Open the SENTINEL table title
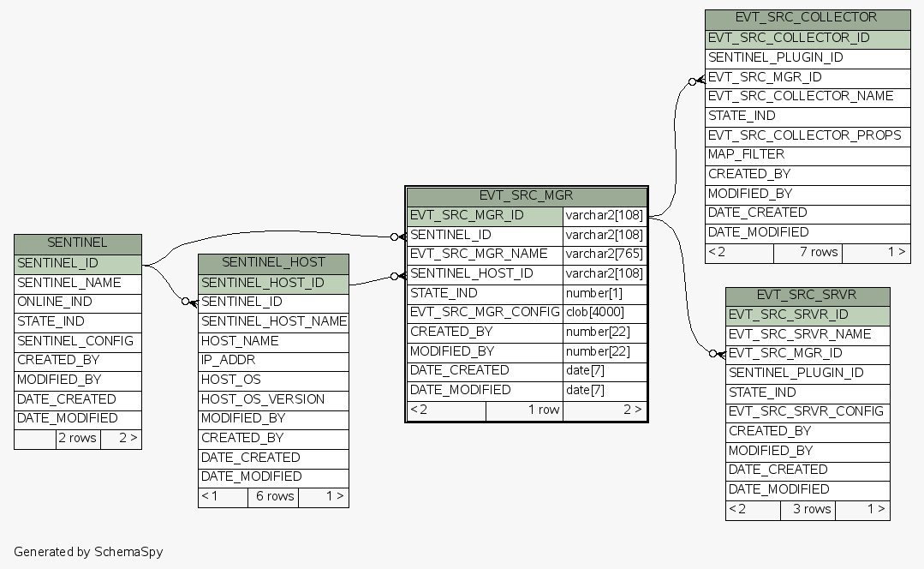 77,244
